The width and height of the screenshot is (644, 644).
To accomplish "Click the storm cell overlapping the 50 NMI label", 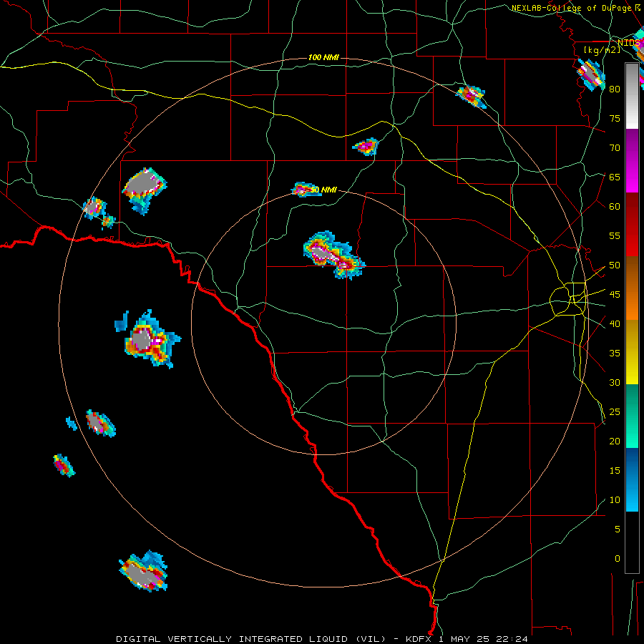I will click(305, 190).
